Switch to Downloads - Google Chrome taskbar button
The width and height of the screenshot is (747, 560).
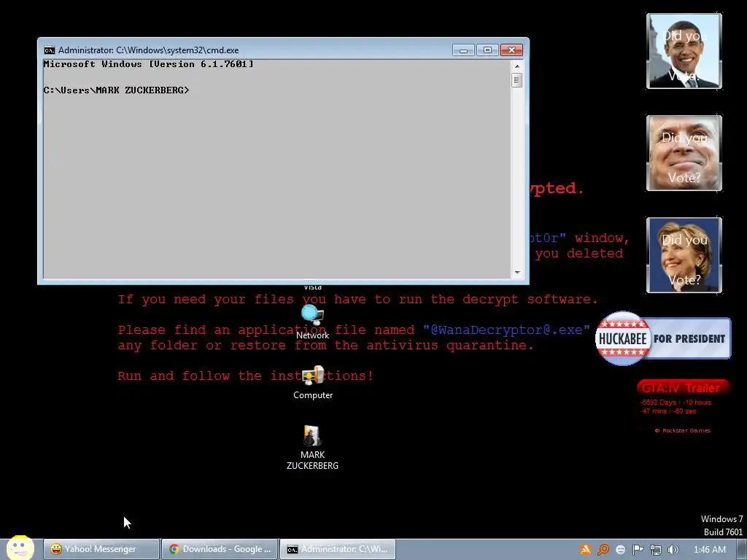tap(219, 549)
